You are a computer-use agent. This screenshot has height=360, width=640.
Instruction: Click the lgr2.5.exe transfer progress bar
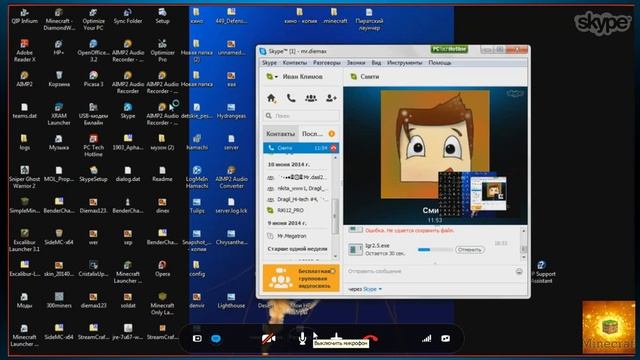[435, 249]
